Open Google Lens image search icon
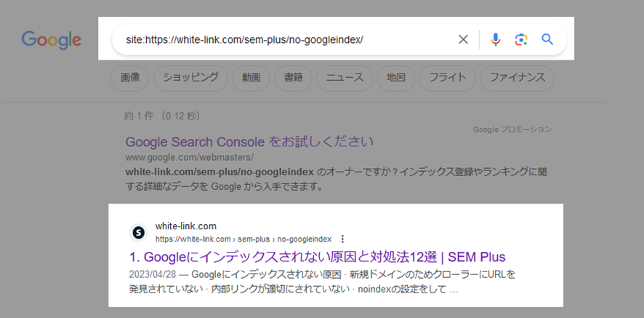 pos(521,39)
